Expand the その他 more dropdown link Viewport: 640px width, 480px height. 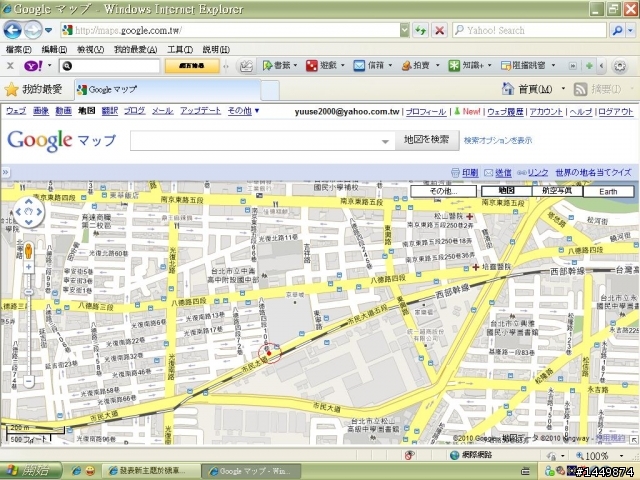[x=243, y=111]
